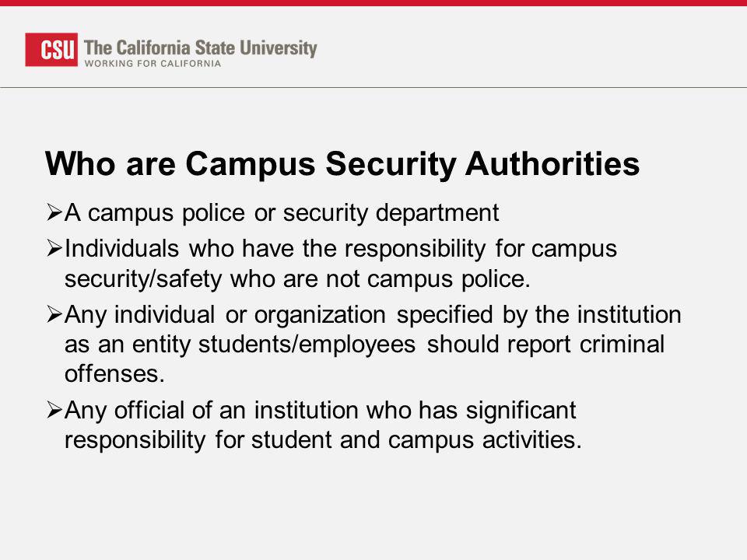This screenshot has height=560, width=747.
Task: Select the line 'A campus police or security department'
Action: tap(282, 213)
